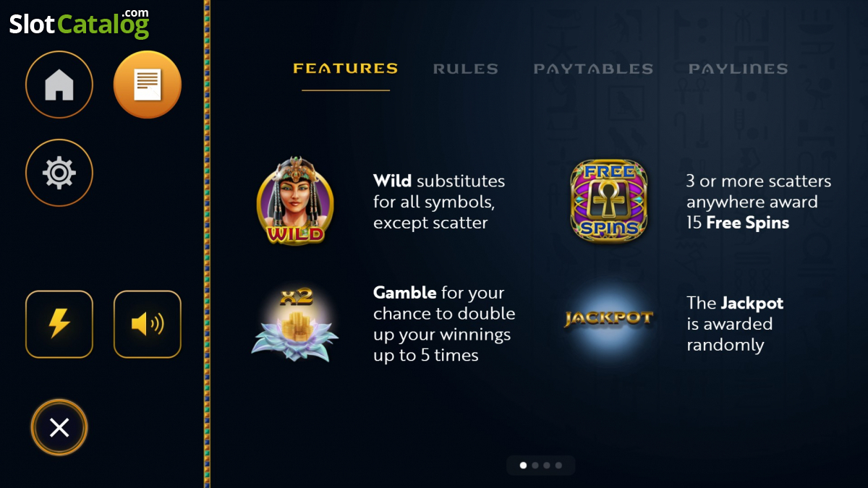Go to the home screen icon
This screenshot has height=488, width=868.
click(59, 85)
